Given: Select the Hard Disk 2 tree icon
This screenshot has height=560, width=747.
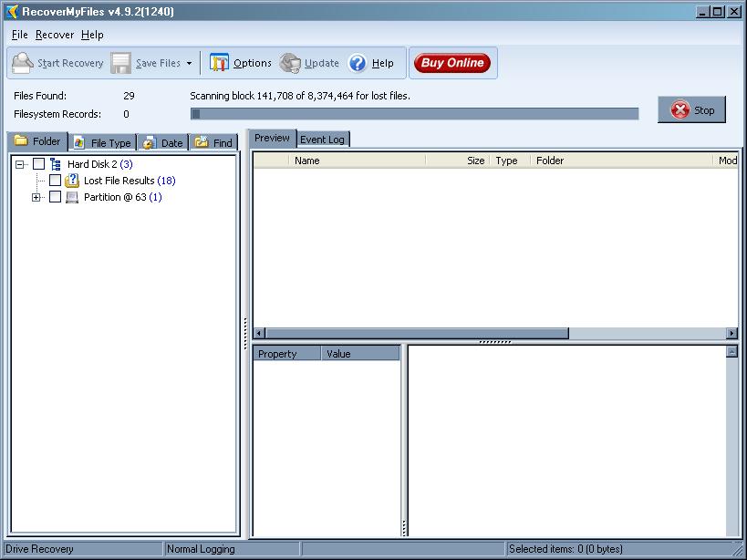Looking at the screenshot, I should 56,164.
